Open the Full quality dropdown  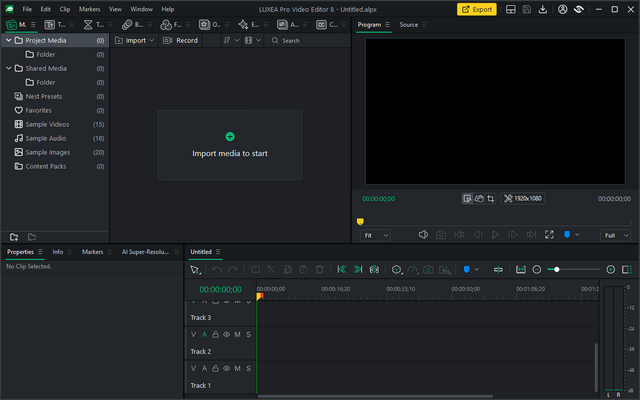tap(616, 236)
